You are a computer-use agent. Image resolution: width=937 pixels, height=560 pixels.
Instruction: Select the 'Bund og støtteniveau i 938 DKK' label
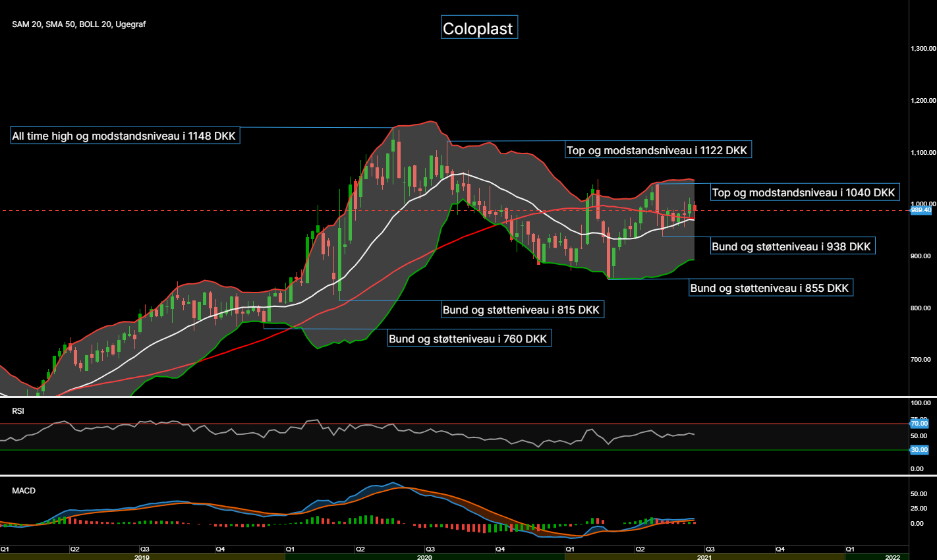tap(793, 246)
